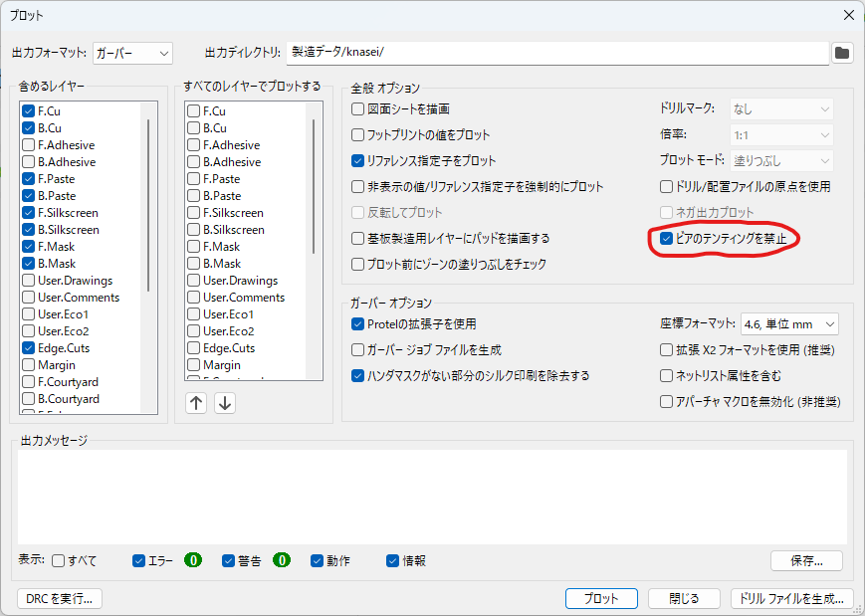Open the プロットモード dropdown
Viewport: 865px width, 616px height.
[x=782, y=160]
